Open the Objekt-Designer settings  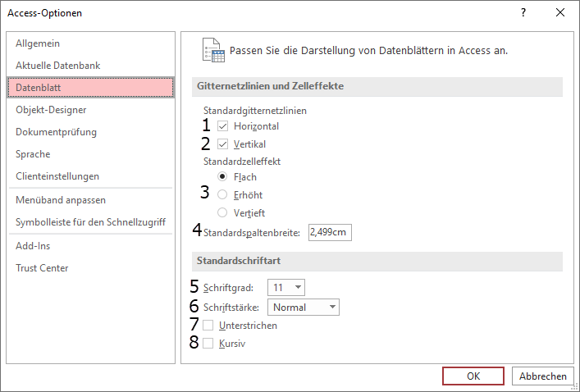(90, 110)
